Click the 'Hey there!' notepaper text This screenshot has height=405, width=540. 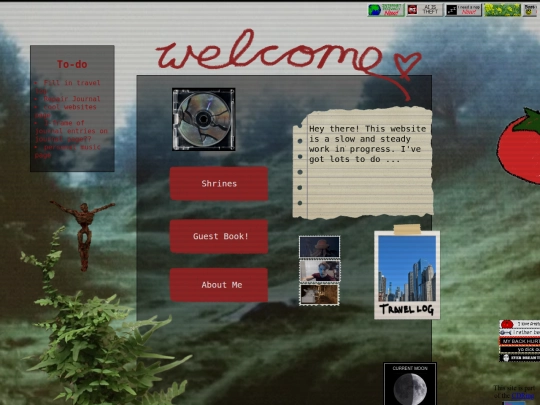[367, 144]
